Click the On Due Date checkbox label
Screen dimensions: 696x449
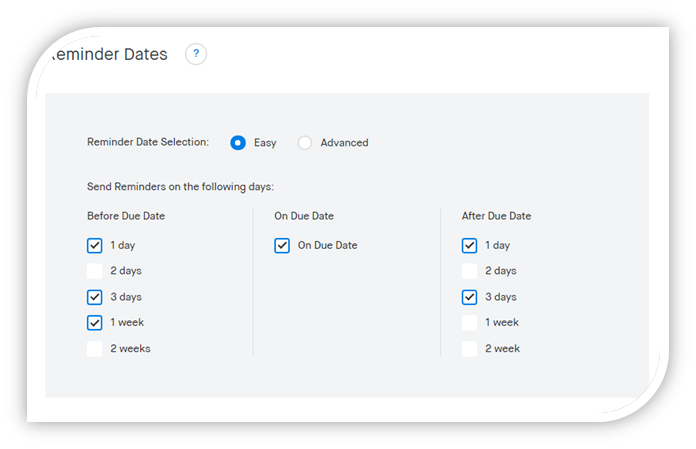coord(327,245)
